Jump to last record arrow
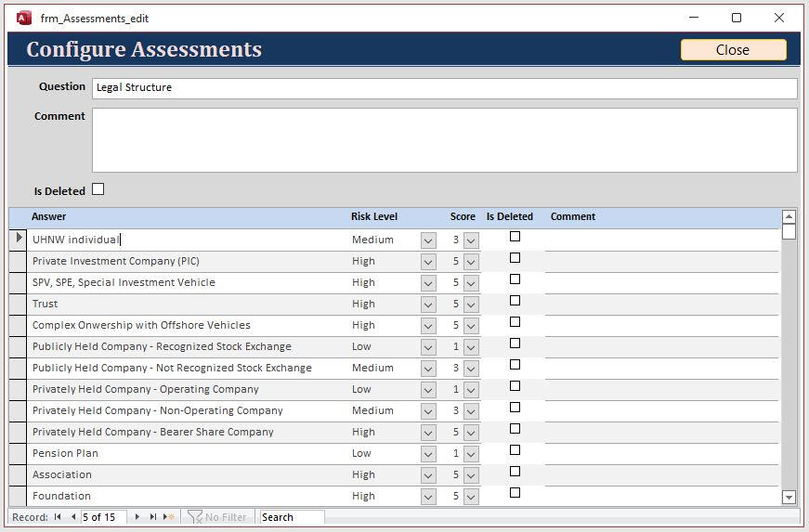 (153, 517)
